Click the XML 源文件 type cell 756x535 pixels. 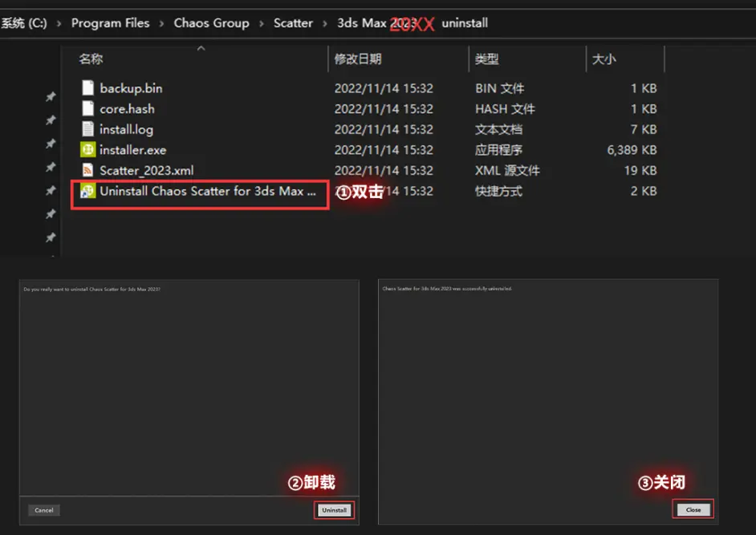[507, 171]
